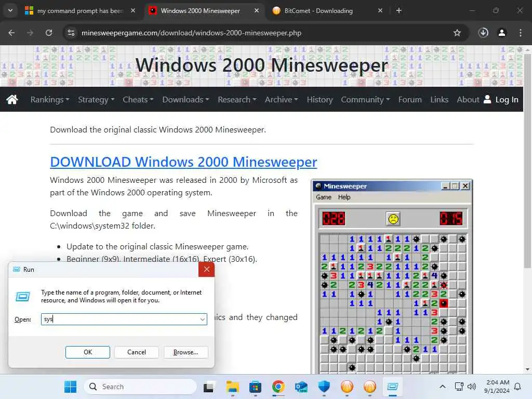Open Chrome three-dot menu
The height and width of the screenshot is (399, 532).
pyautogui.click(x=521, y=33)
